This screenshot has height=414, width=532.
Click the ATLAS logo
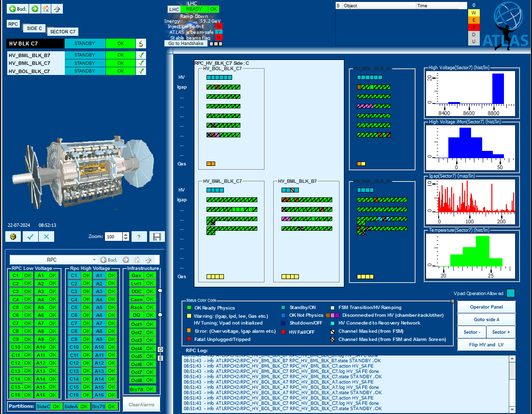click(506, 26)
